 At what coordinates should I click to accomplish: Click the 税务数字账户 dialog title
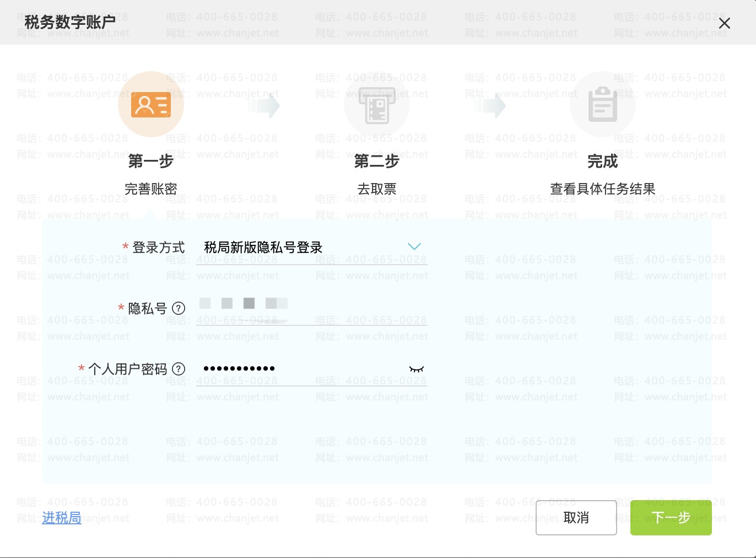click(x=70, y=22)
